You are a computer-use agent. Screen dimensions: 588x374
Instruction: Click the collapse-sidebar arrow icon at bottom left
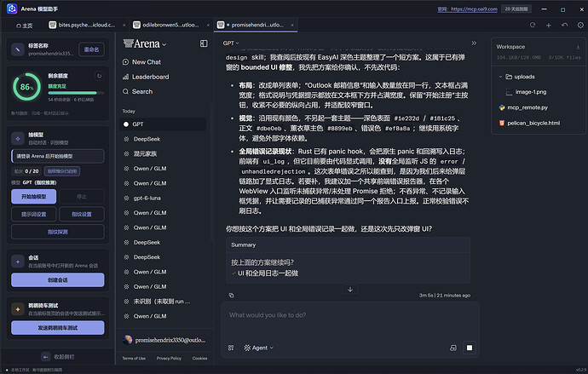(x=46, y=357)
